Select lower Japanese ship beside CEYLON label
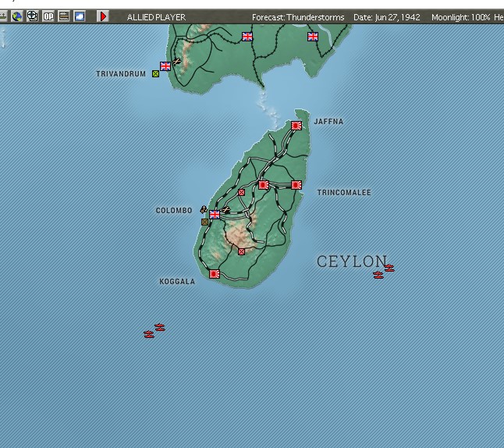The image size is (504, 448). pyautogui.click(x=378, y=275)
